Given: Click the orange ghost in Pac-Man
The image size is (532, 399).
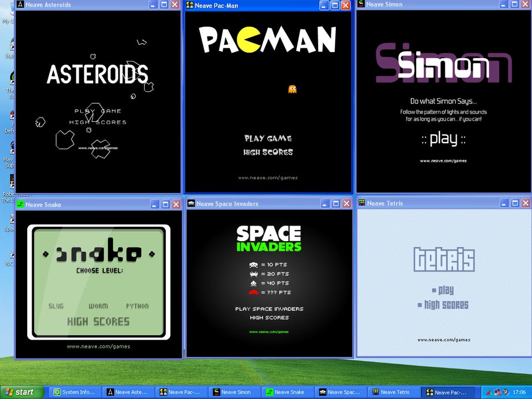Looking at the screenshot, I should click(292, 89).
